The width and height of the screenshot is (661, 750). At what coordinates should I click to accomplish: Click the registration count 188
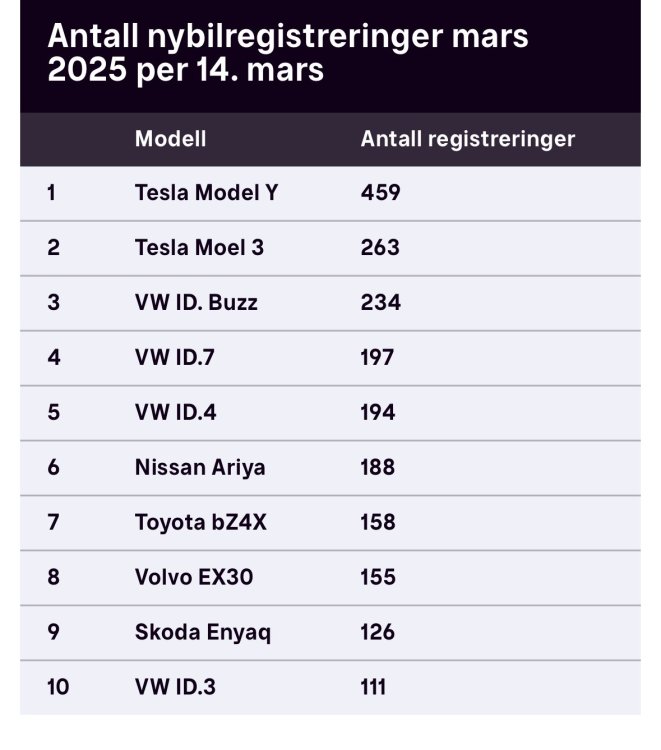[x=378, y=467]
